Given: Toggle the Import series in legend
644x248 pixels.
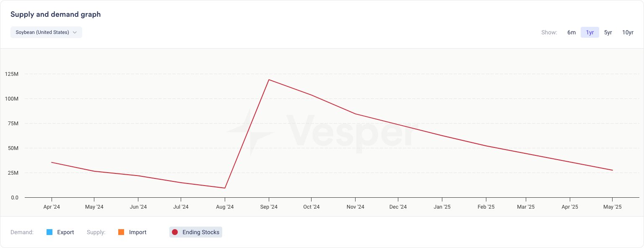Looking at the screenshot, I should (138, 232).
